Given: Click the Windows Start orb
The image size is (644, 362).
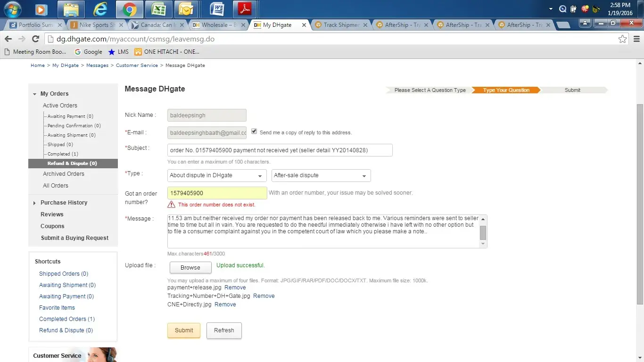Looking at the screenshot, I should [13, 9].
